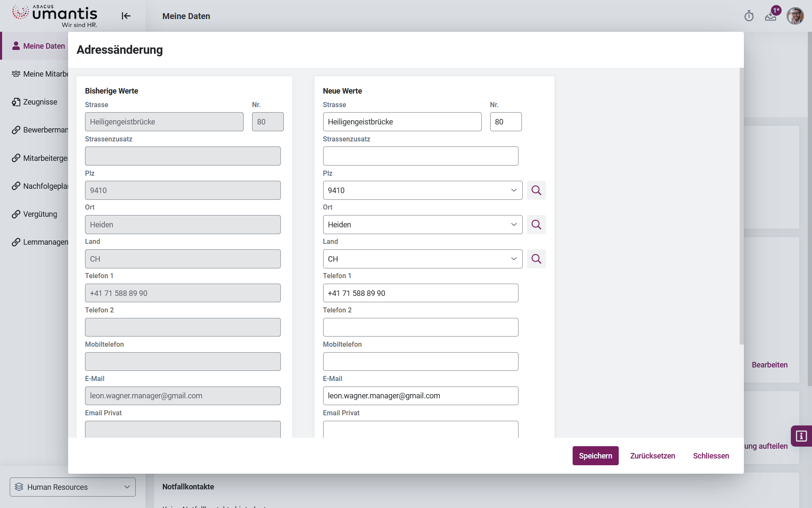Click the Plz search magnifier icon
This screenshot has width=812, height=508.
point(536,190)
